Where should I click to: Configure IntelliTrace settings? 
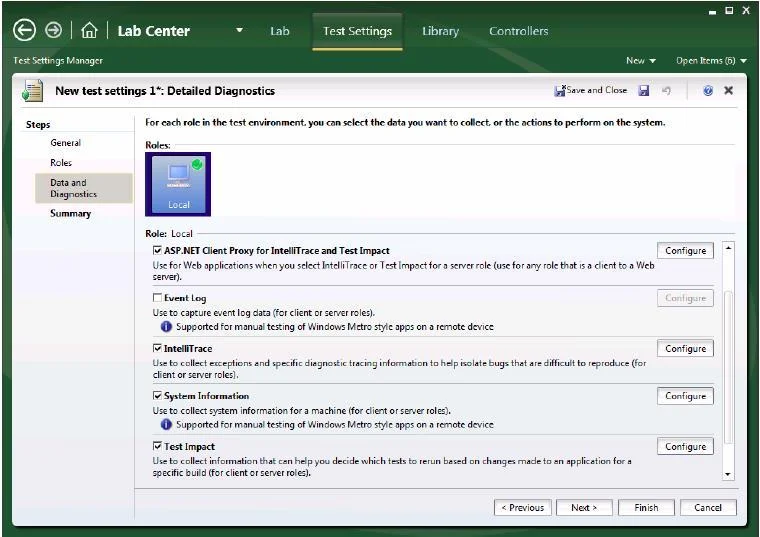pos(685,348)
